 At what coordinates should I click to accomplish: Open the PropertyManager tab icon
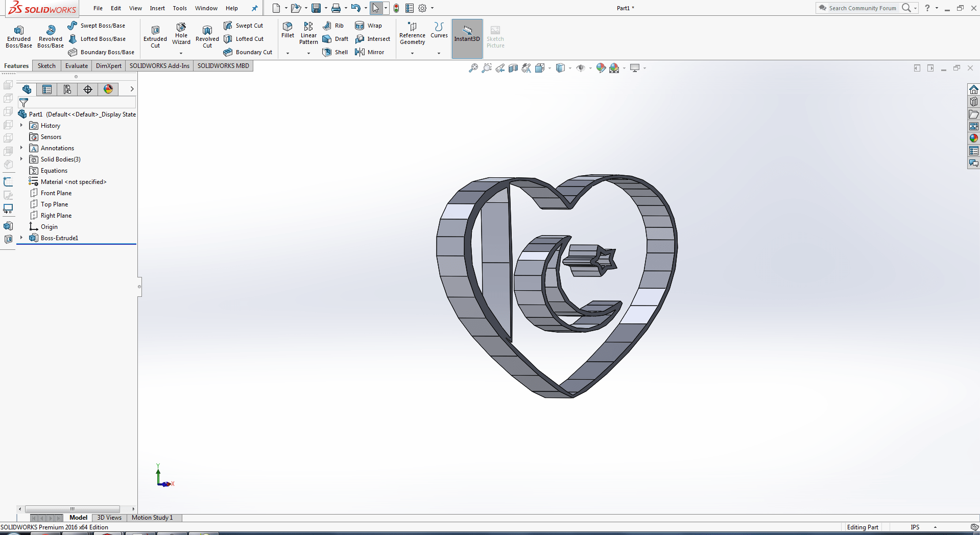[47, 89]
